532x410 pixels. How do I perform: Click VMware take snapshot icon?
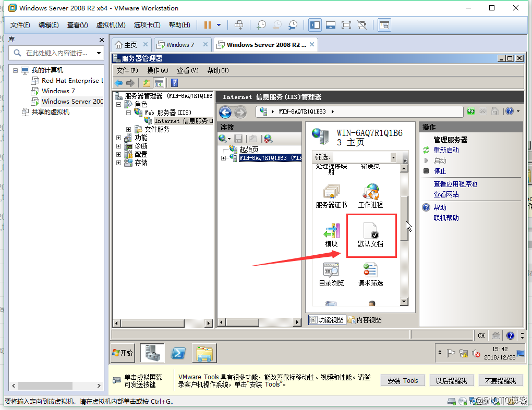click(x=262, y=25)
